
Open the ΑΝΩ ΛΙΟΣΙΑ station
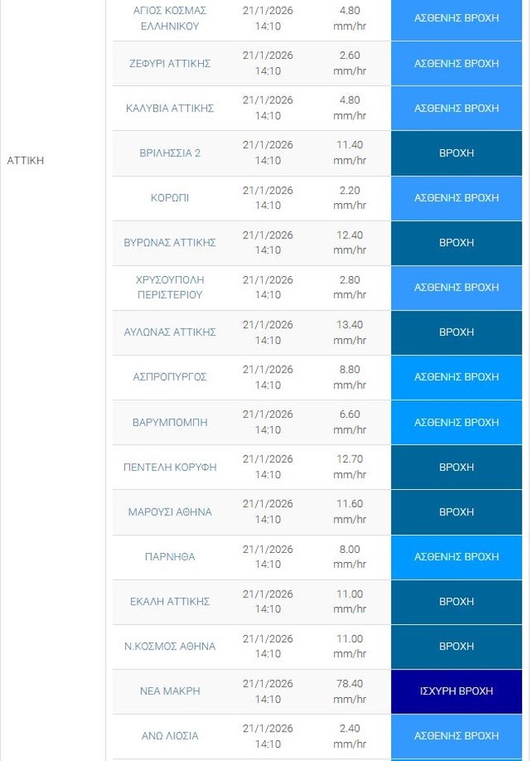pyautogui.click(x=169, y=736)
